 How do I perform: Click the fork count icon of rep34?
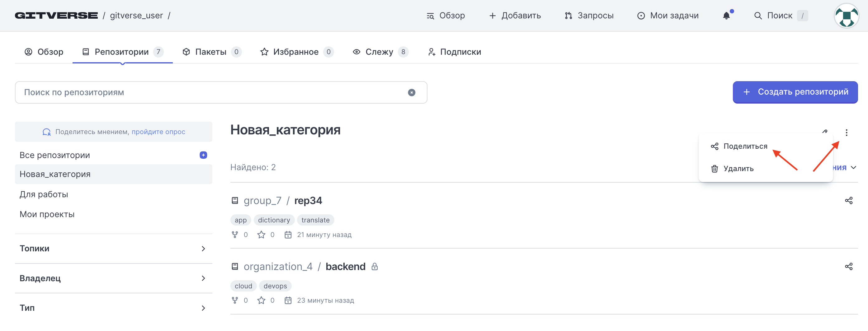click(x=235, y=235)
